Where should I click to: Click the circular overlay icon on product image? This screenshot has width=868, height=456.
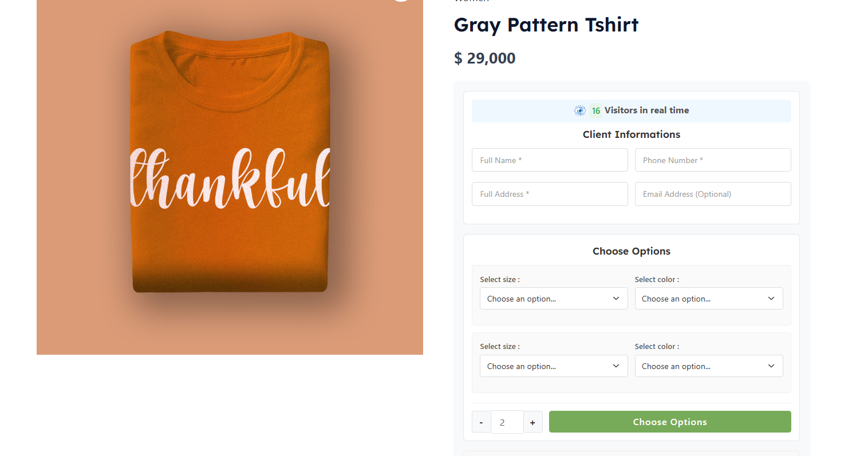401,1
